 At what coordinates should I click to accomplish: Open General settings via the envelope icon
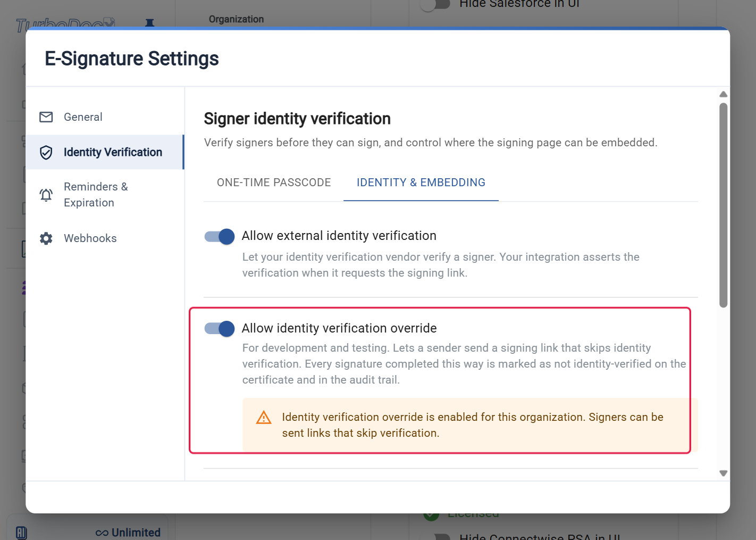46,117
